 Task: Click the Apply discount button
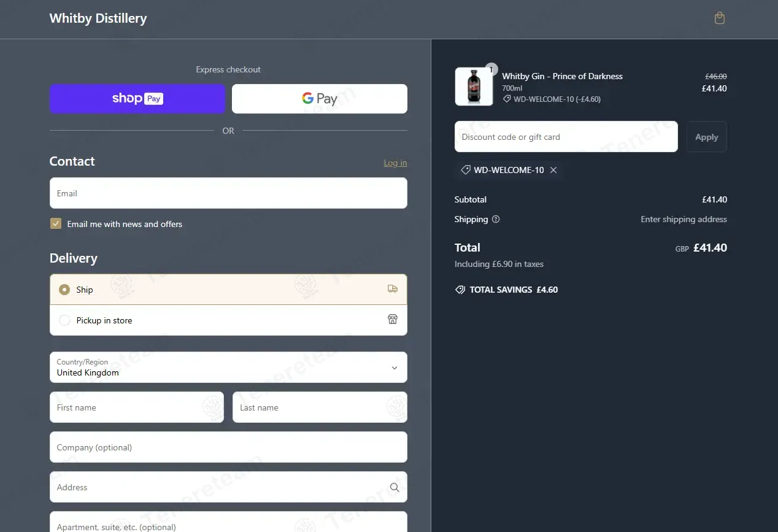click(706, 137)
